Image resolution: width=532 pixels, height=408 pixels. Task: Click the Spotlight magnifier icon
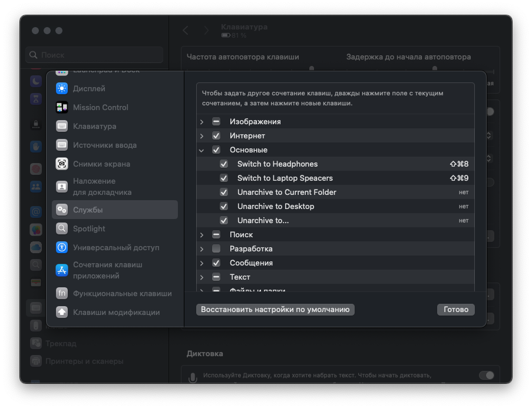(62, 228)
